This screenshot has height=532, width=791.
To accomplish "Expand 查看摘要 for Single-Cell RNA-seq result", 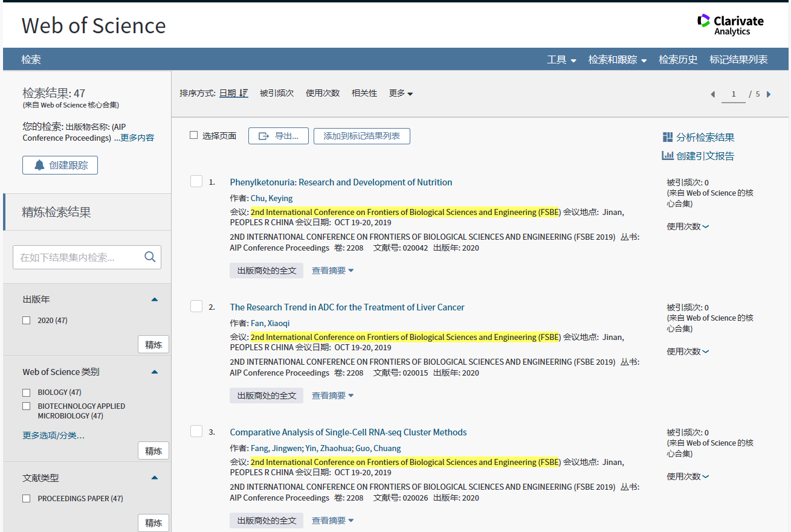I will coord(332,521).
